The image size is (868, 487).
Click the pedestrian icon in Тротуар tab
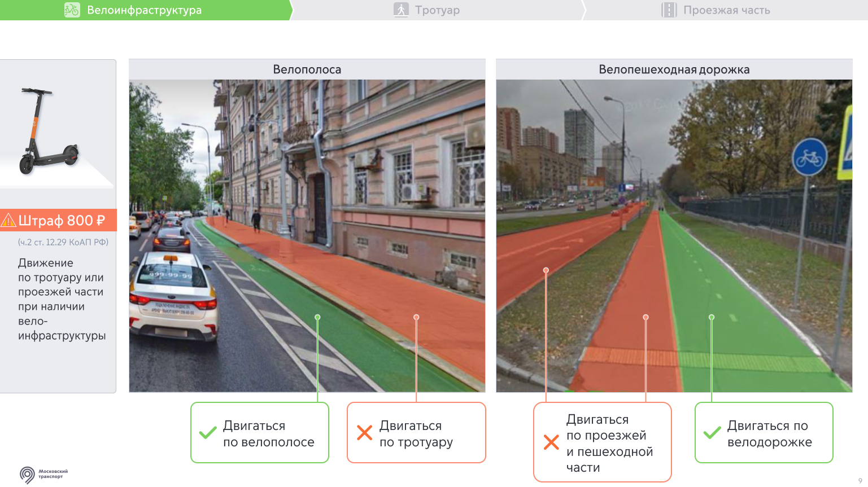click(x=401, y=10)
